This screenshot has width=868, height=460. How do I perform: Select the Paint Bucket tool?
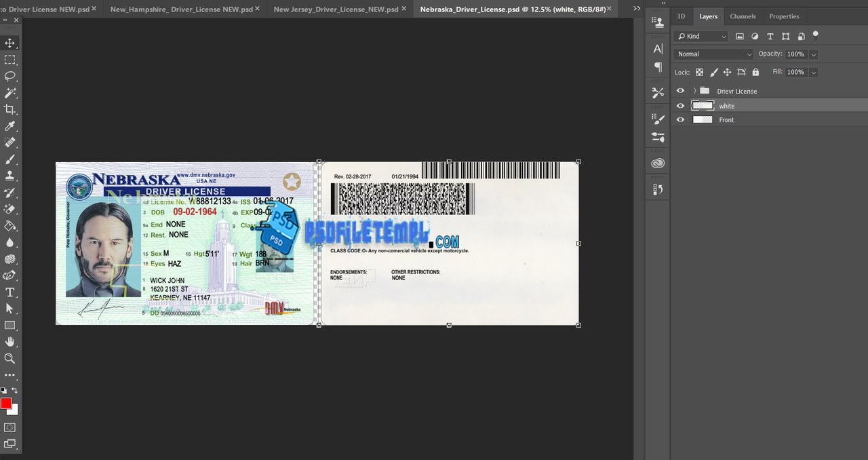pyautogui.click(x=10, y=226)
